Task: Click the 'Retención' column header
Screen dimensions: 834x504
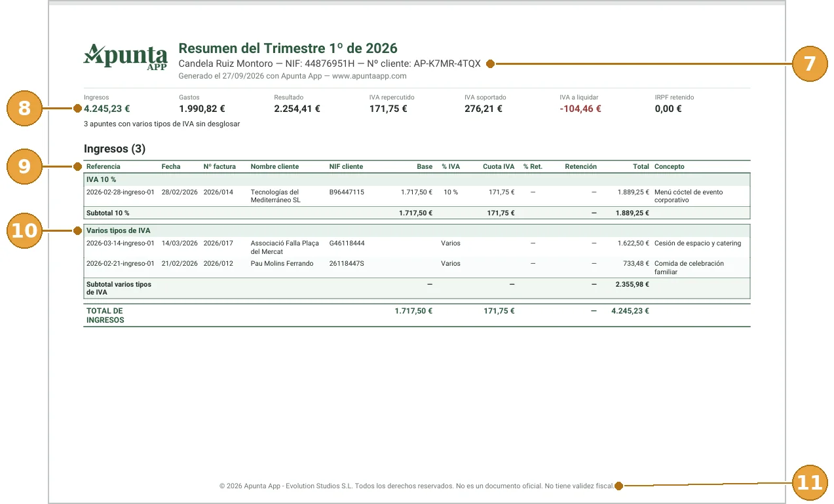Action: (x=580, y=166)
